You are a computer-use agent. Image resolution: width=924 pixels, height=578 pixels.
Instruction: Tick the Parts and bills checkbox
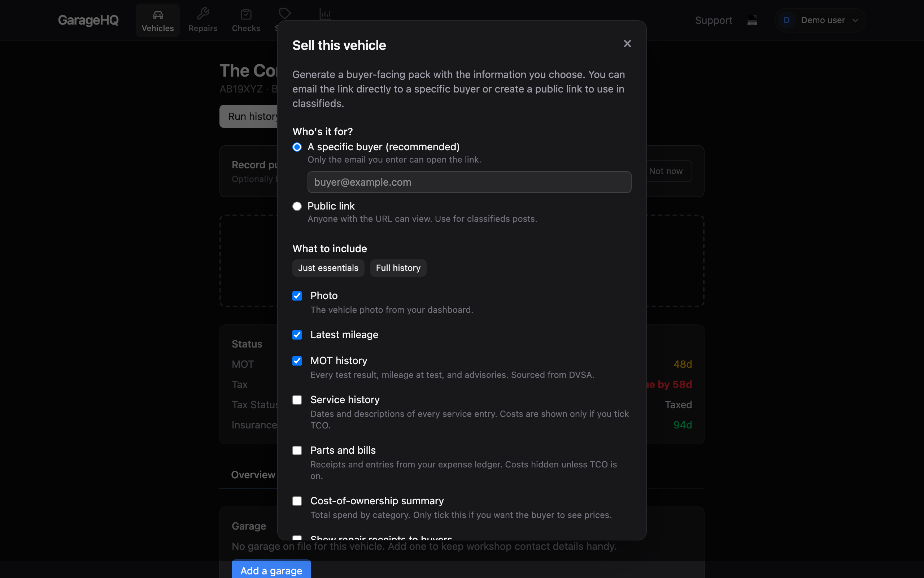pos(297,450)
